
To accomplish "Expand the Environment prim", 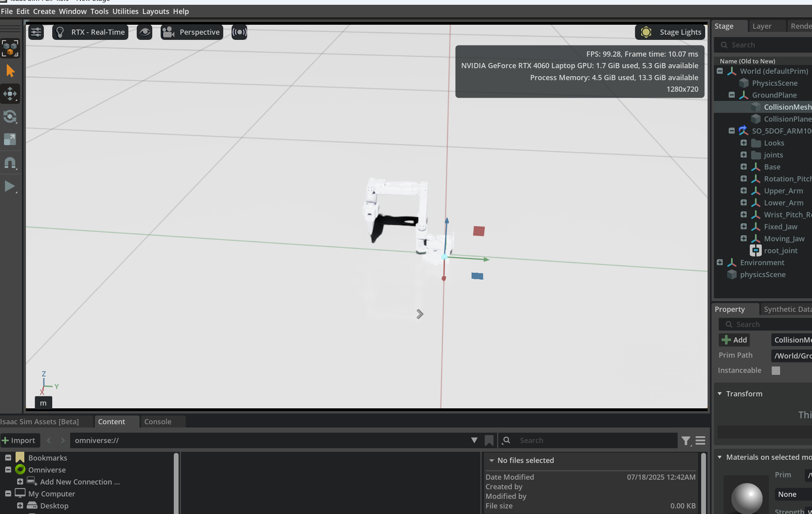I will pyautogui.click(x=720, y=262).
